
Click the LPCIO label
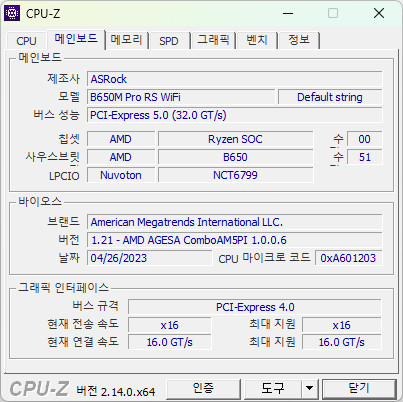[x=64, y=176]
